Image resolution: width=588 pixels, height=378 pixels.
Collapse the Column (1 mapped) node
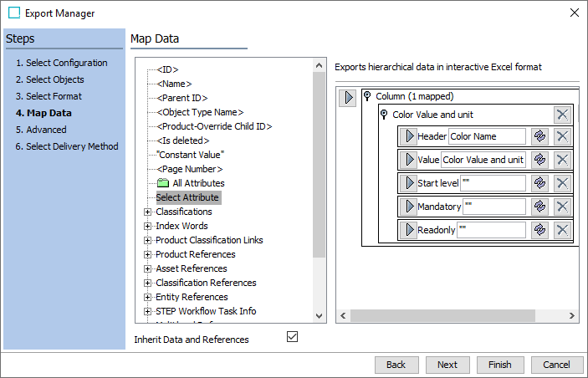point(367,97)
